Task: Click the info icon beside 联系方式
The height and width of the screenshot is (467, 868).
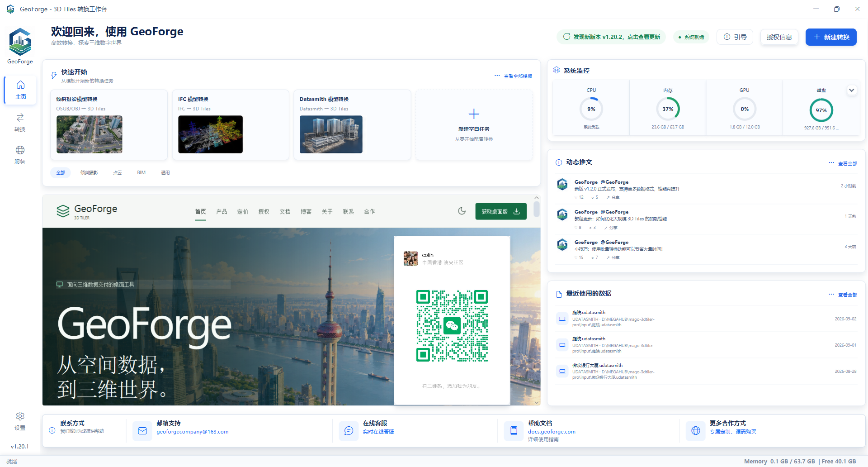Action: pos(52,430)
